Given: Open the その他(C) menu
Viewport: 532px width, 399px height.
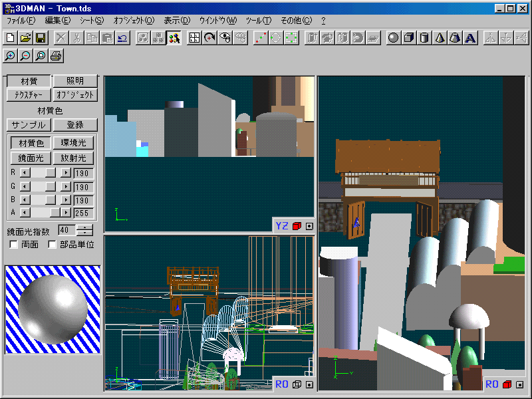Looking at the screenshot, I should 296,21.
